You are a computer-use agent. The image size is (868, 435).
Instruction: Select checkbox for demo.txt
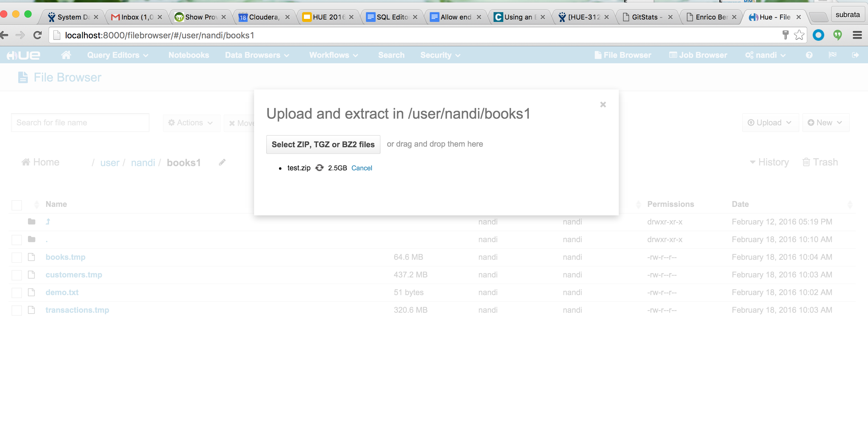click(x=16, y=292)
